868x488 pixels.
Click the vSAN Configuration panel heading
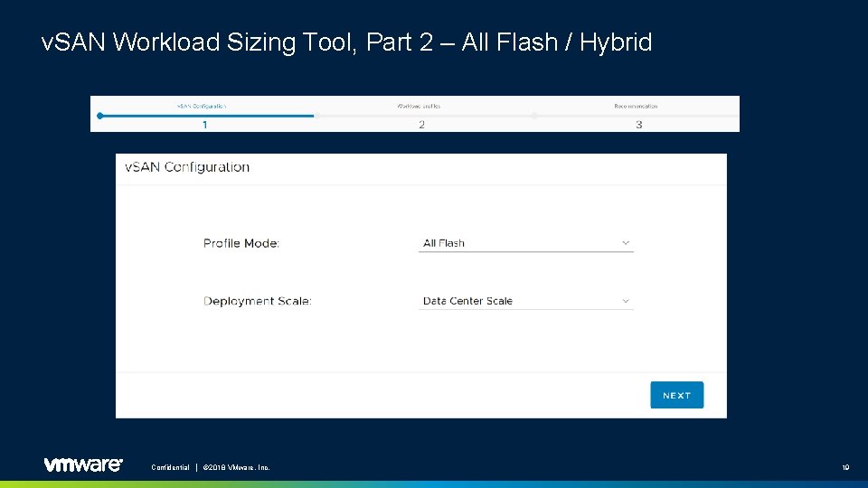point(187,167)
